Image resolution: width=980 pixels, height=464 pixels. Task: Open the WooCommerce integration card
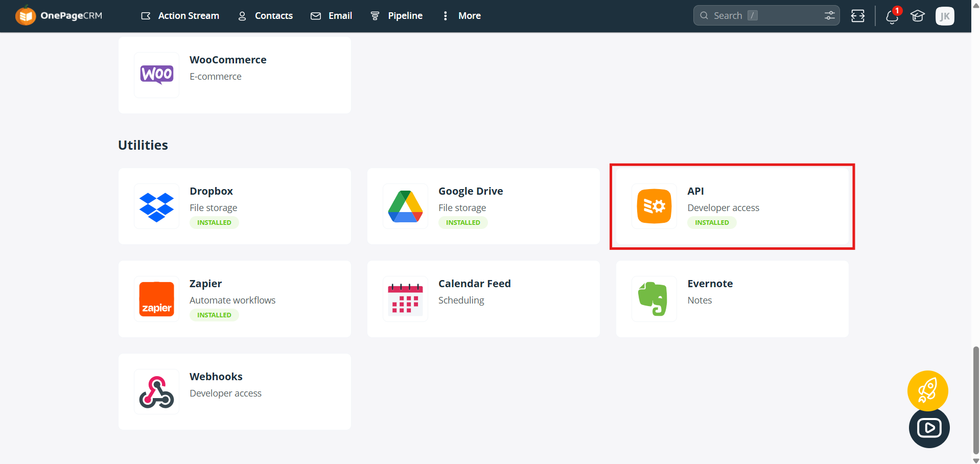(235, 75)
